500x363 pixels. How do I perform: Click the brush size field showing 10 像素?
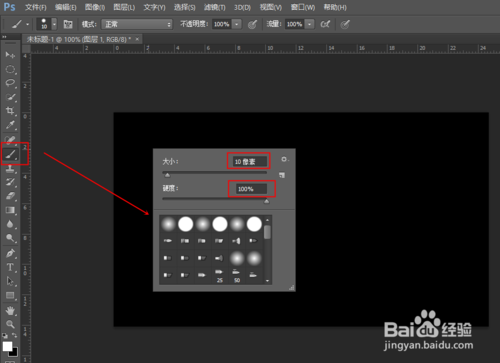point(249,162)
